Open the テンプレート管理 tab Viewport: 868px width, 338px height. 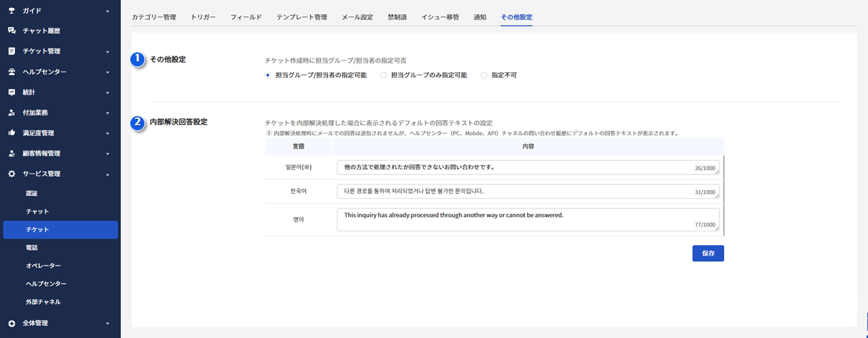click(302, 16)
